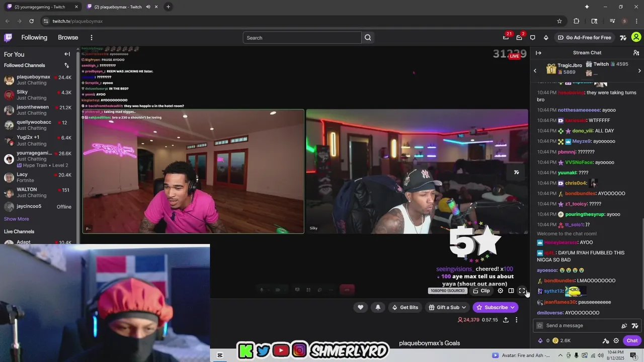Viewport: 644px width, 362px height.
Task: Collapse the For You sidebar
Action: (67, 54)
